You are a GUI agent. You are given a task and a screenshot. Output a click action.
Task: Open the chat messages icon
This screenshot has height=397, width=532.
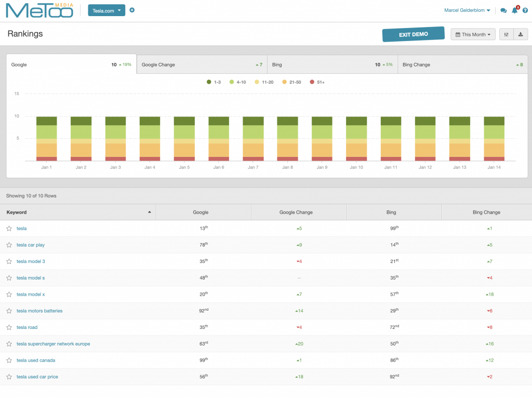[x=503, y=10]
